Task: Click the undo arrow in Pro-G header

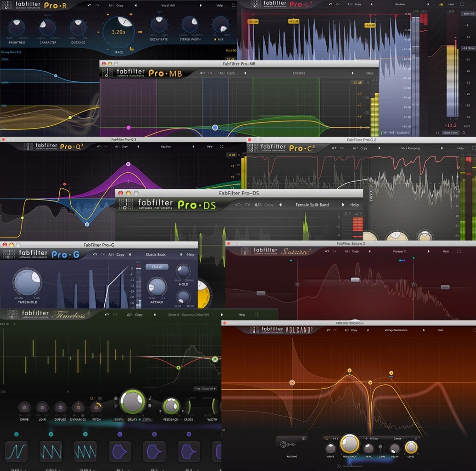Action: point(95,254)
